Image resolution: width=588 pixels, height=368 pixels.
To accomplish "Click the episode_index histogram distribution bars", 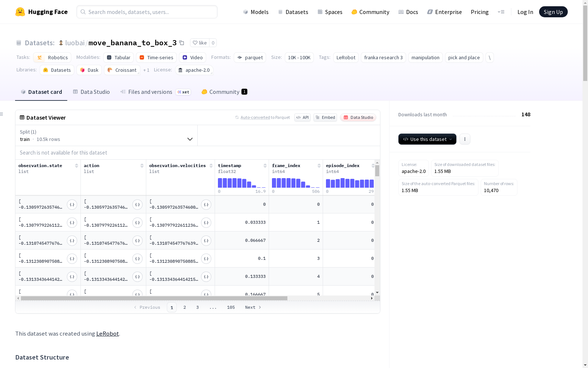I will (x=349, y=183).
